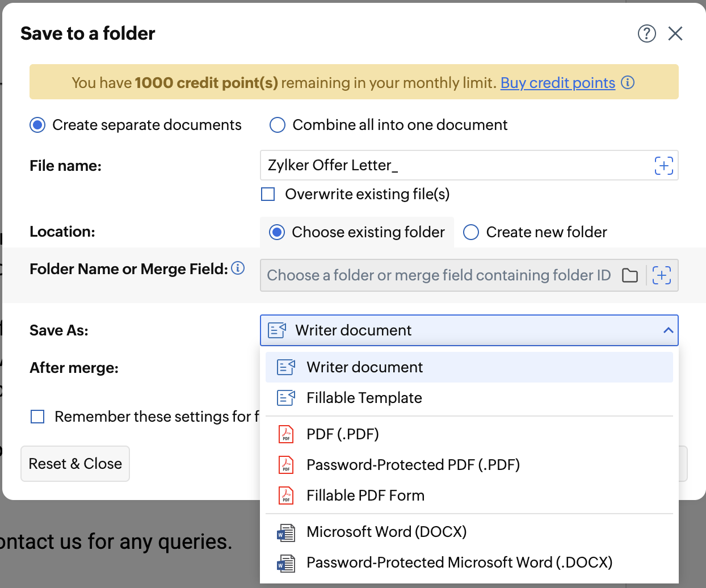This screenshot has width=706, height=588.
Task: Open the Buy credit points link
Action: point(557,83)
